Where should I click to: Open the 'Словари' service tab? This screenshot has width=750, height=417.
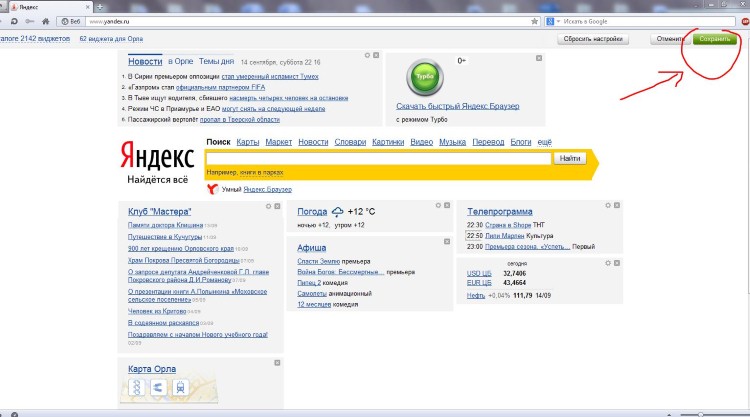point(350,142)
